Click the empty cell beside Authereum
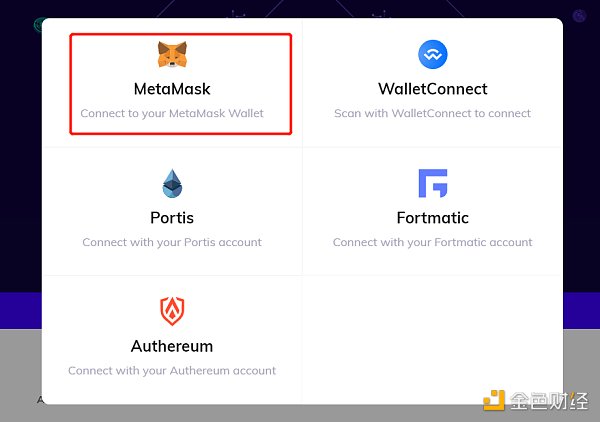Image resolution: width=600 pixels, height=422 pixels. point(432,340)
